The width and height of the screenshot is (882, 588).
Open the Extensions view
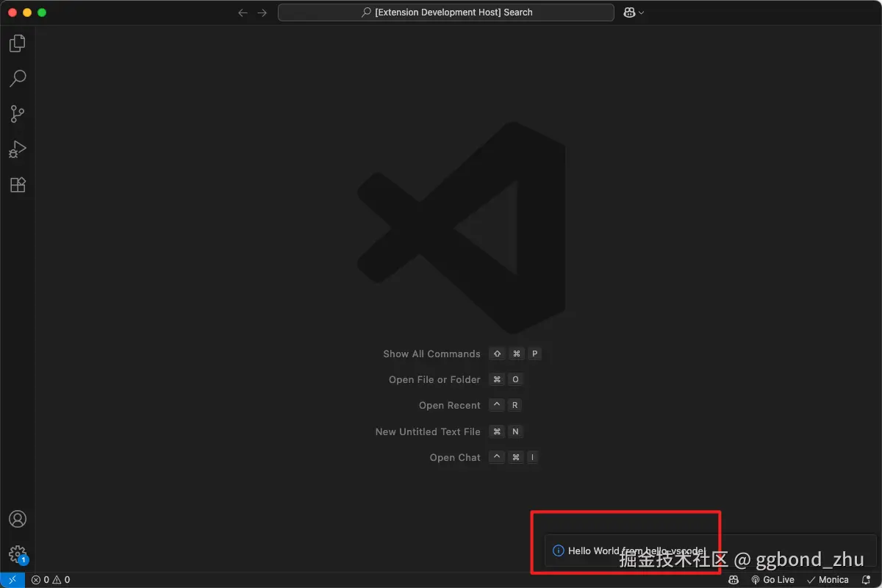pyautogui.click(x=18, y=184)
